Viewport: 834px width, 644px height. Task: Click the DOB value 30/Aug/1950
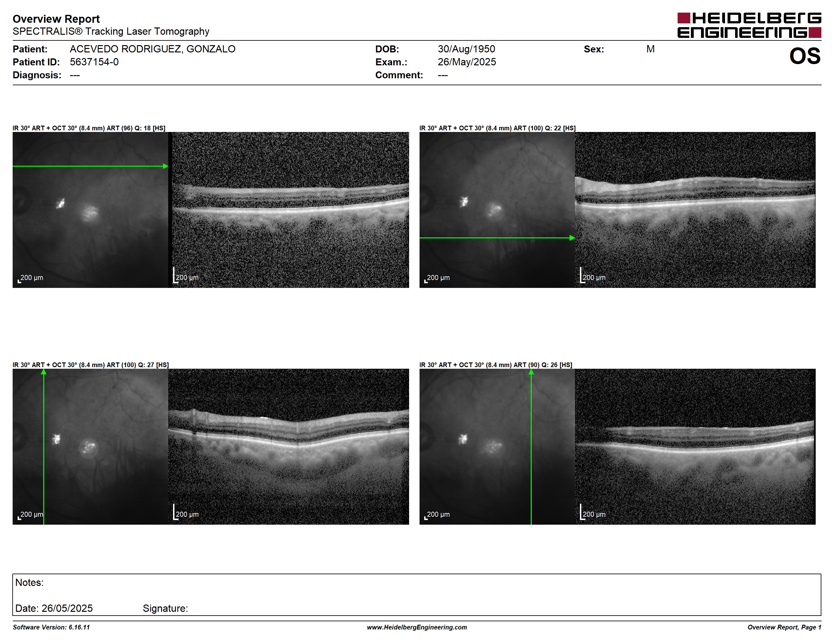pos(466,49)
